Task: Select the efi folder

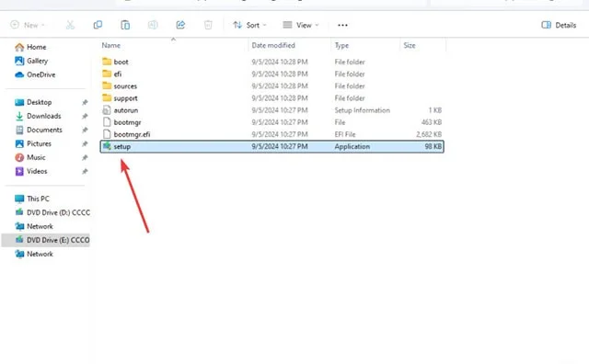Action: coord(272,74)
